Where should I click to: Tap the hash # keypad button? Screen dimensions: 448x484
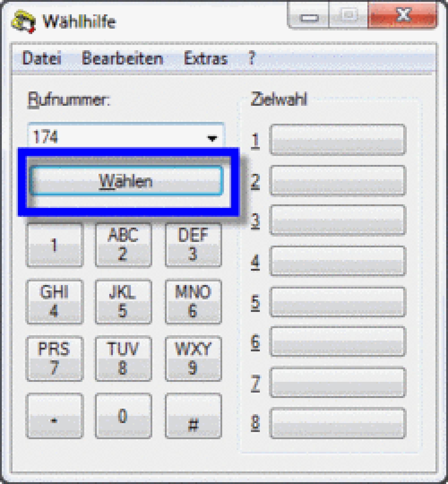point(193,416)
